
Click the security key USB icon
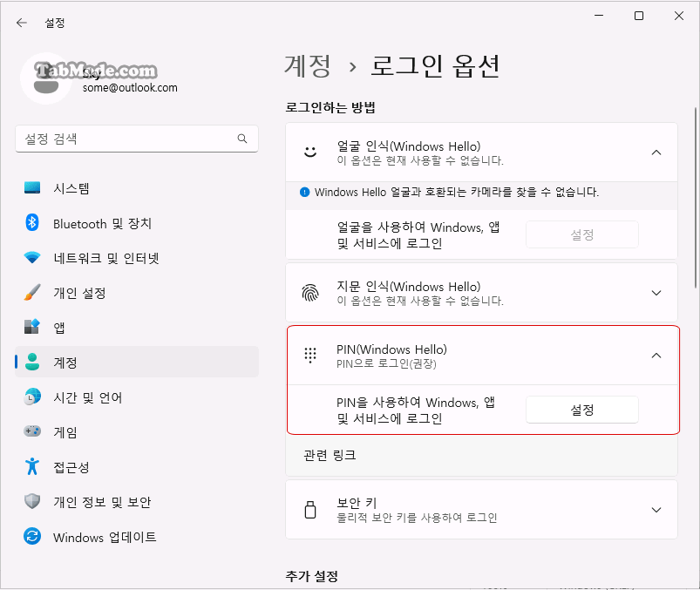[310, 510]
